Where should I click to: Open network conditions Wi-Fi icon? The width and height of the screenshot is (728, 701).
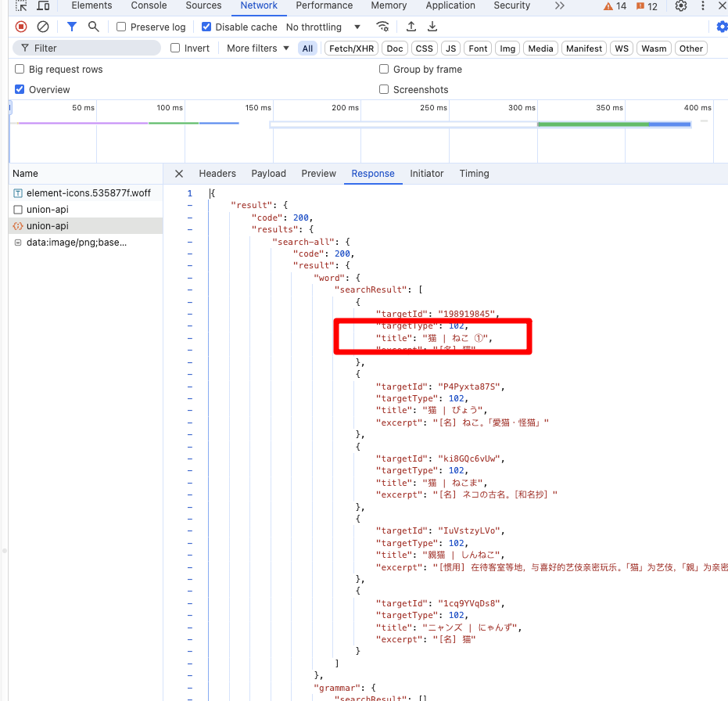point(382,27)
